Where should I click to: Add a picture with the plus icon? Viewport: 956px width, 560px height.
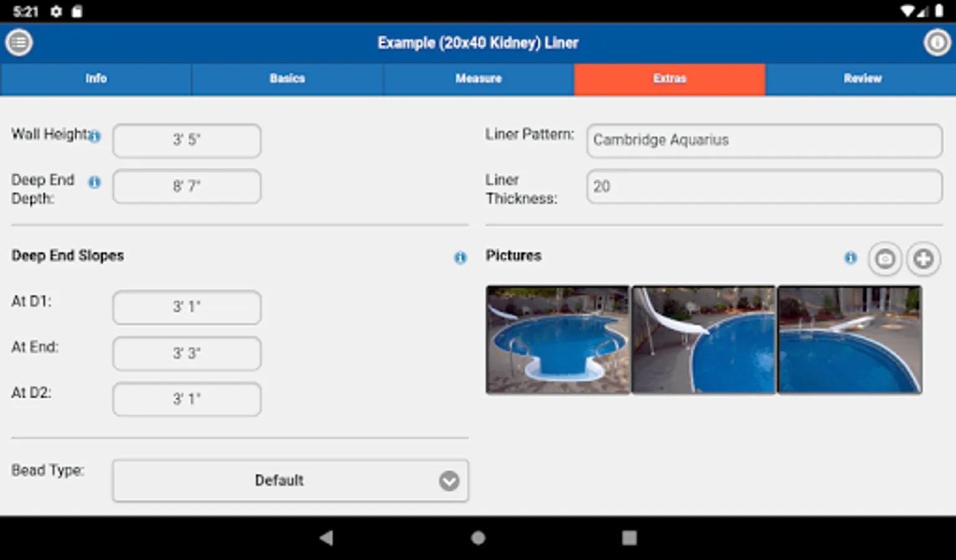pos(924,259)
